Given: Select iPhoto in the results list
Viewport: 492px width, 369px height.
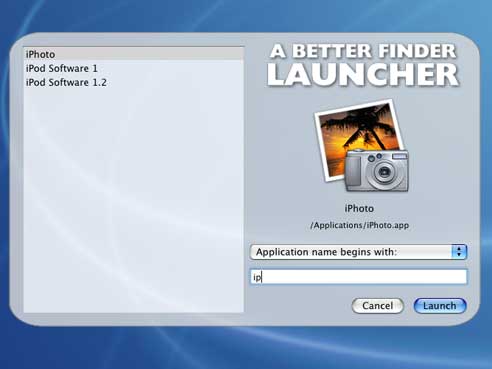Looking at the screenshot, I should click(134, 54).
